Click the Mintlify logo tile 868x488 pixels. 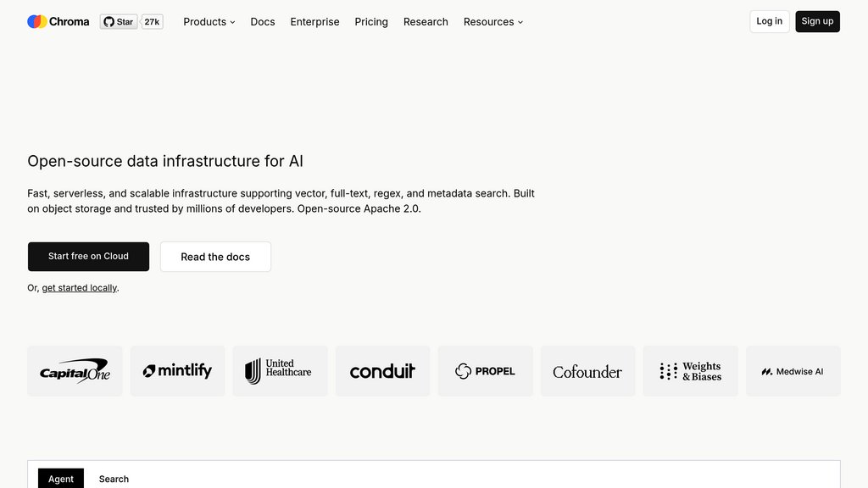coord(178,371)
